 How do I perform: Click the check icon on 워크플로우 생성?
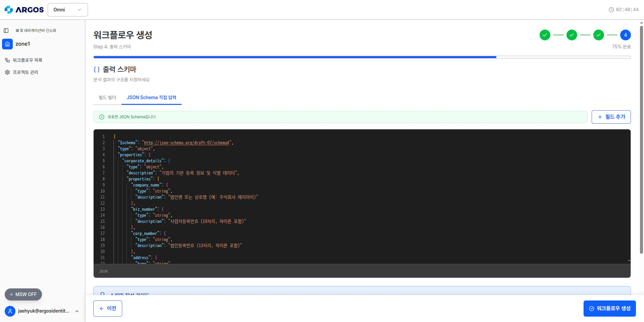point(592,309)
